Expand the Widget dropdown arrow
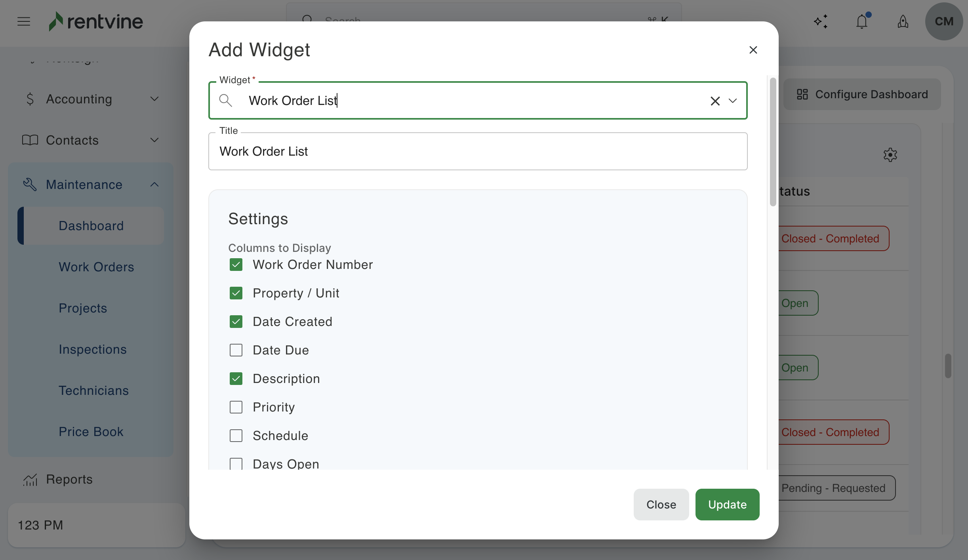 [x=733, y=101]
